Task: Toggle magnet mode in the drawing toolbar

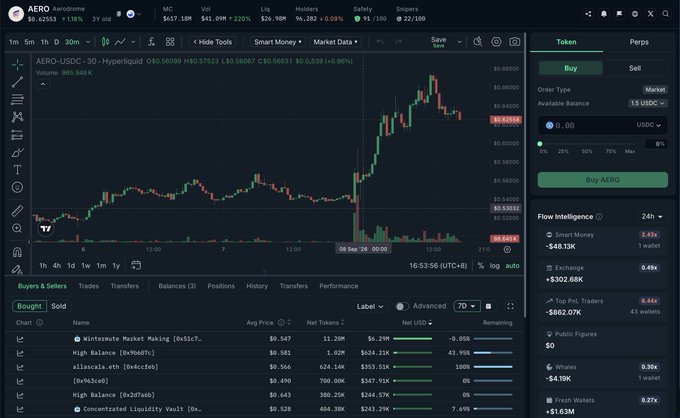Action: tap(17, 252)
